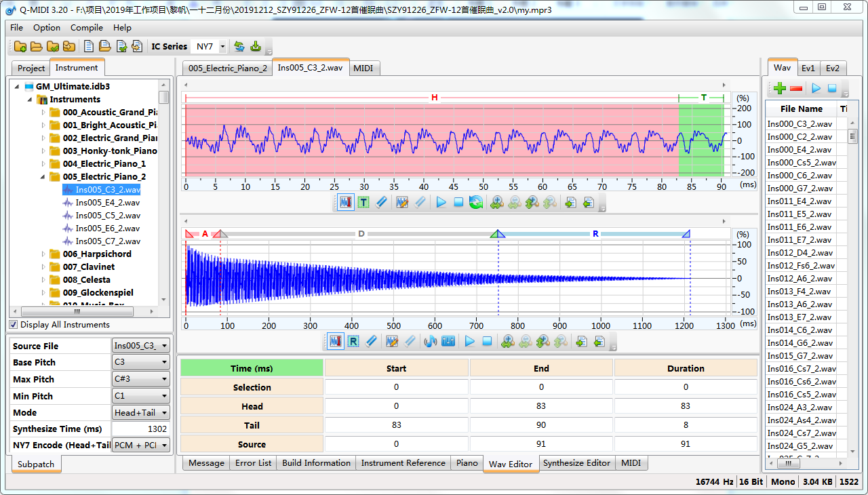Select Ins005_E4_2.wav in instrument tree

pos(107,203)
